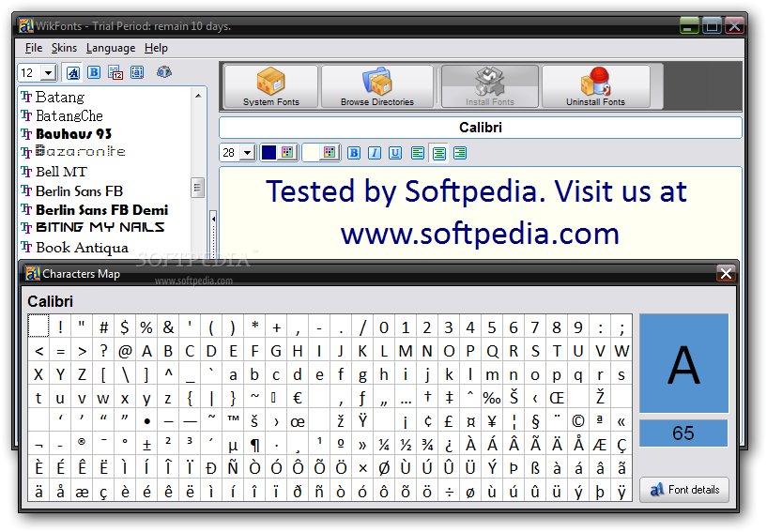Click Browse Directories button

[x=377, y=86]
